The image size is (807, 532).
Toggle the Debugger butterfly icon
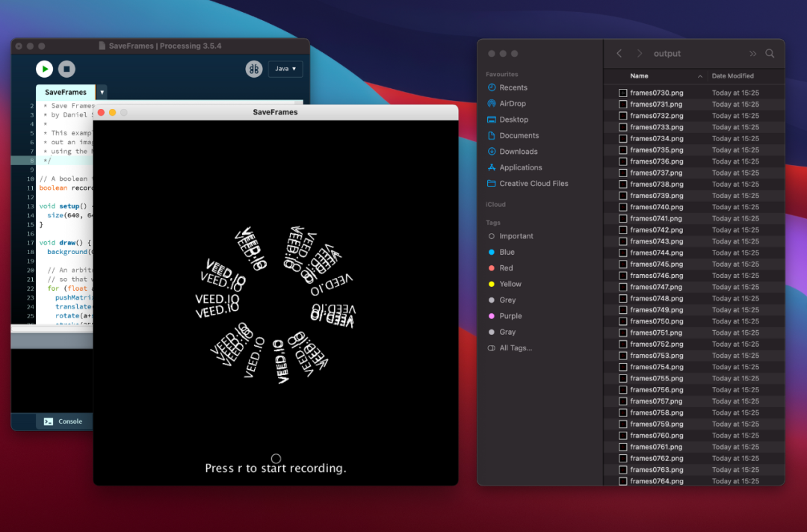coord(254,69)
